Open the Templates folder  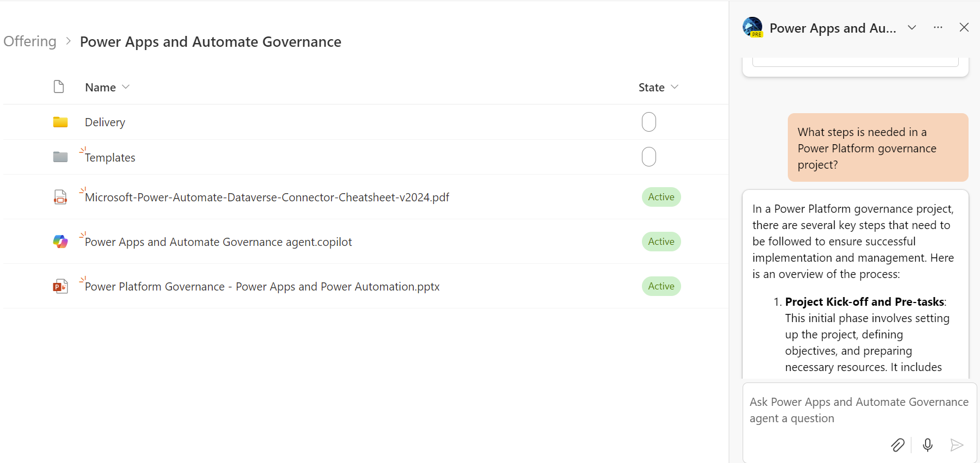click(110, 157)
